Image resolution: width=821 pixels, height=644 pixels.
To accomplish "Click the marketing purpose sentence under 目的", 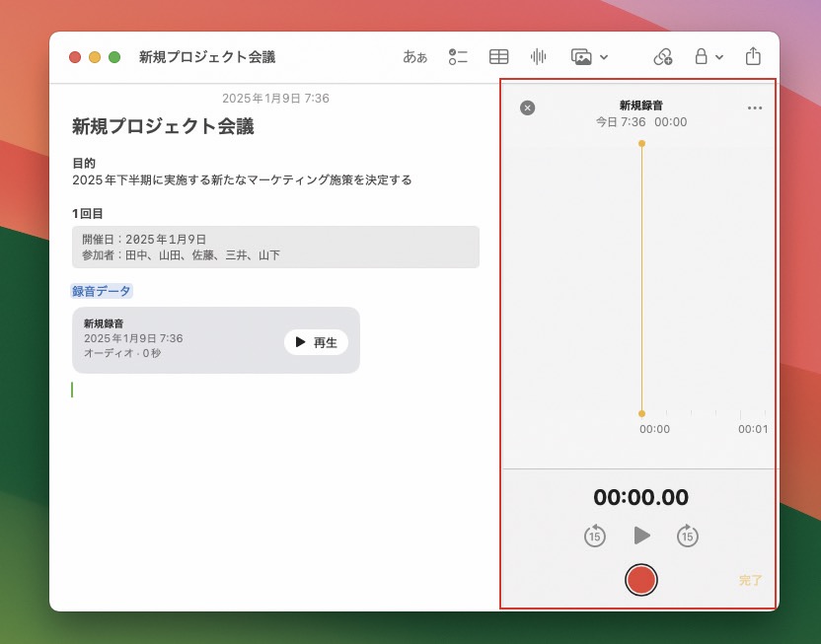I will (x=242, y=179).
